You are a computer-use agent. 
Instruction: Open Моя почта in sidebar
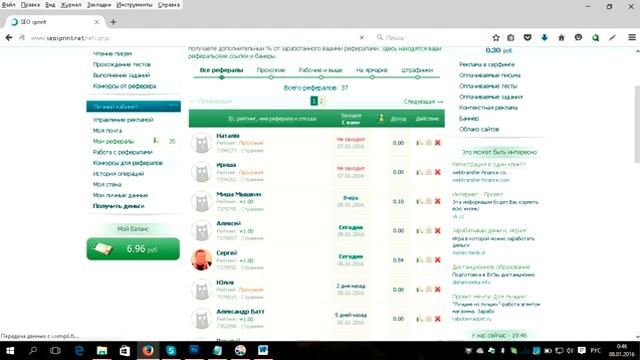click(107, 130)
